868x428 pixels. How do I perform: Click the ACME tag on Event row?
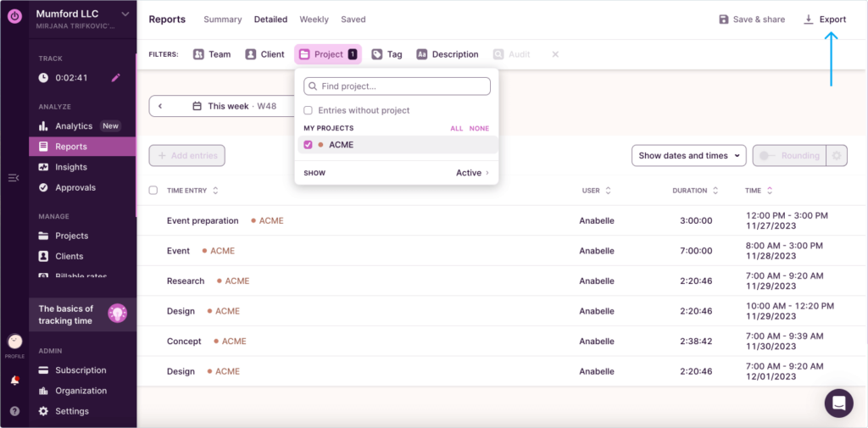point(219,251)
